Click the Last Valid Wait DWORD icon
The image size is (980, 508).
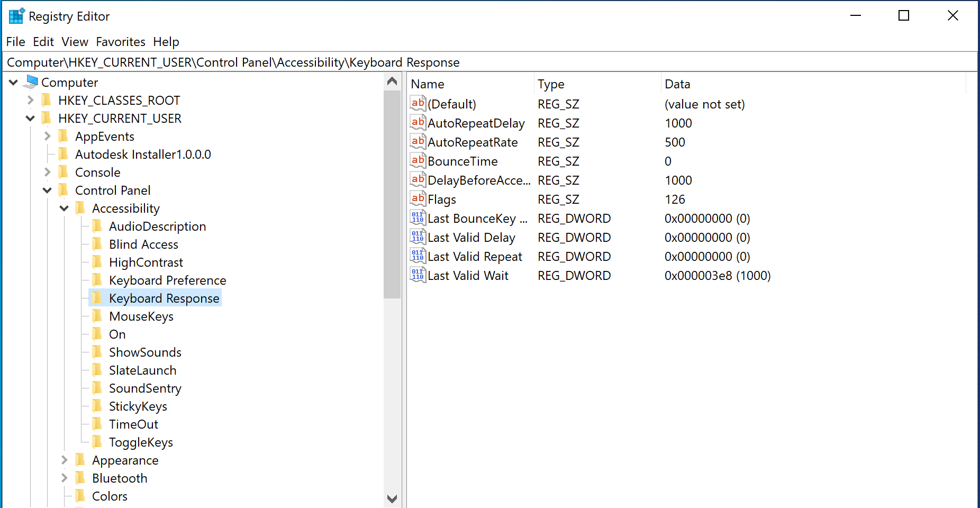pyautogui.click(x=418, y=275)
